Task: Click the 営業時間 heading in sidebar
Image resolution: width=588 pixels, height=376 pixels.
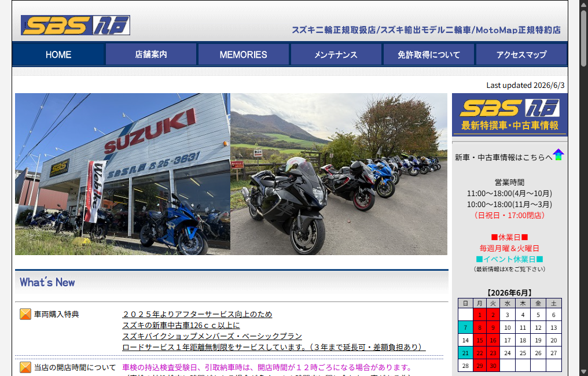Action: coord(509,183)
